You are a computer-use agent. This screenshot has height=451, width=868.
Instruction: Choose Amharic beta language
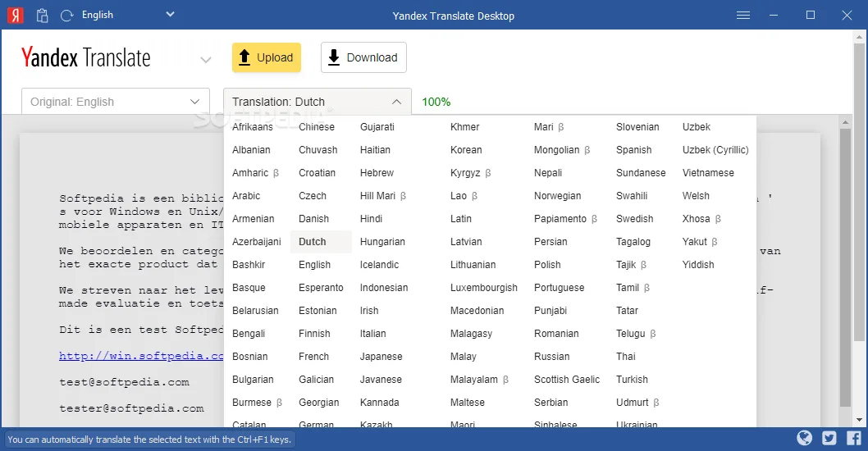(255, 173)
